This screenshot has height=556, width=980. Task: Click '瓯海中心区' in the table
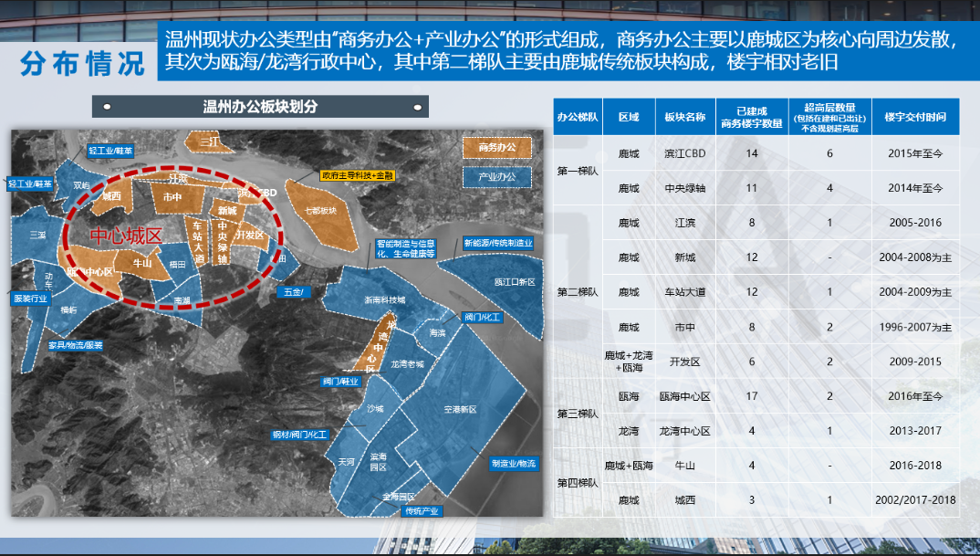tap(685, 396)
